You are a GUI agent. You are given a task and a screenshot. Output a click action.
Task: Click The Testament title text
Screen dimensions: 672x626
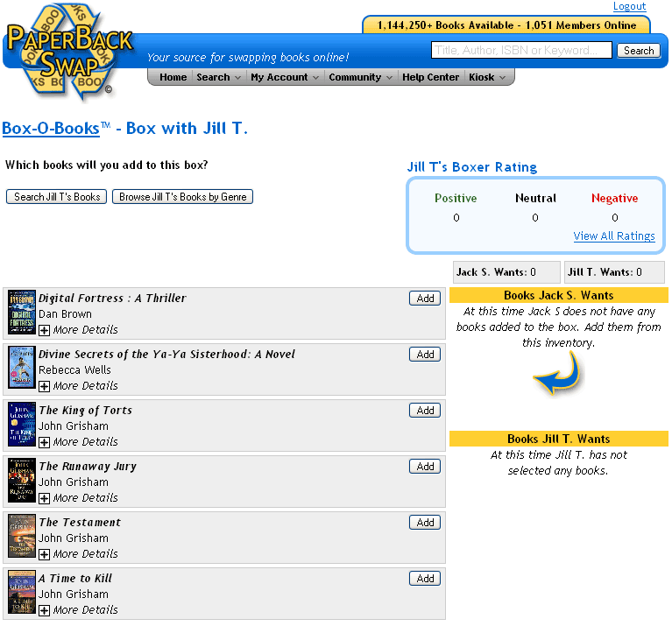(80, 523)
